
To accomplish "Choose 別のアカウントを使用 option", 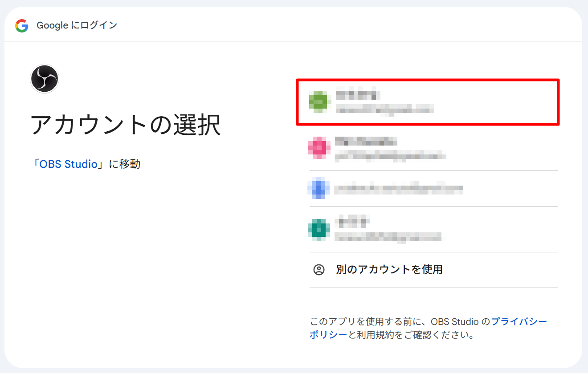I will coord(389,270).
